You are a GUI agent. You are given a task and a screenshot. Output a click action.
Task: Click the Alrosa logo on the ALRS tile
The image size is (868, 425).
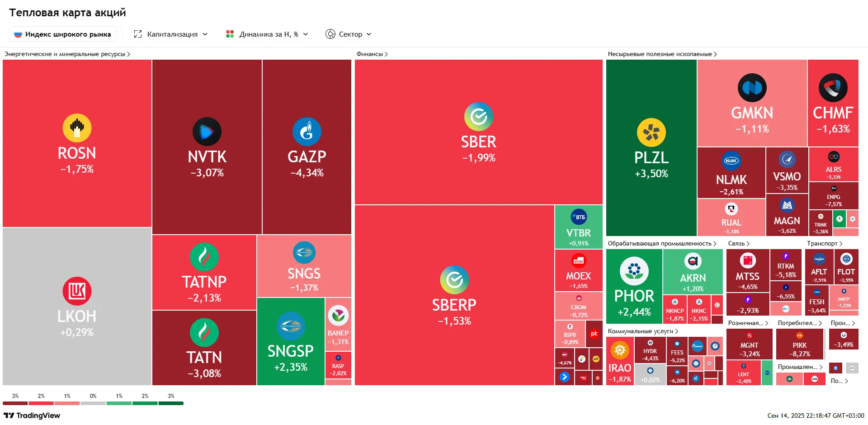point(834,157)
